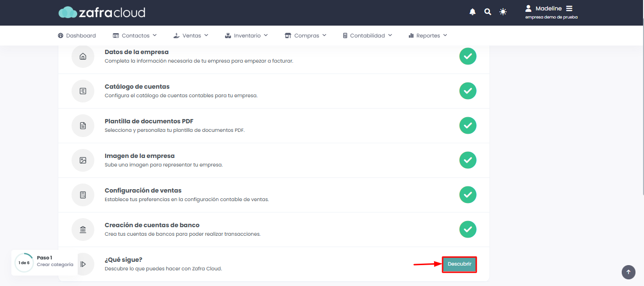Click the '¿Qué sigue?' heading

[124, 260]
